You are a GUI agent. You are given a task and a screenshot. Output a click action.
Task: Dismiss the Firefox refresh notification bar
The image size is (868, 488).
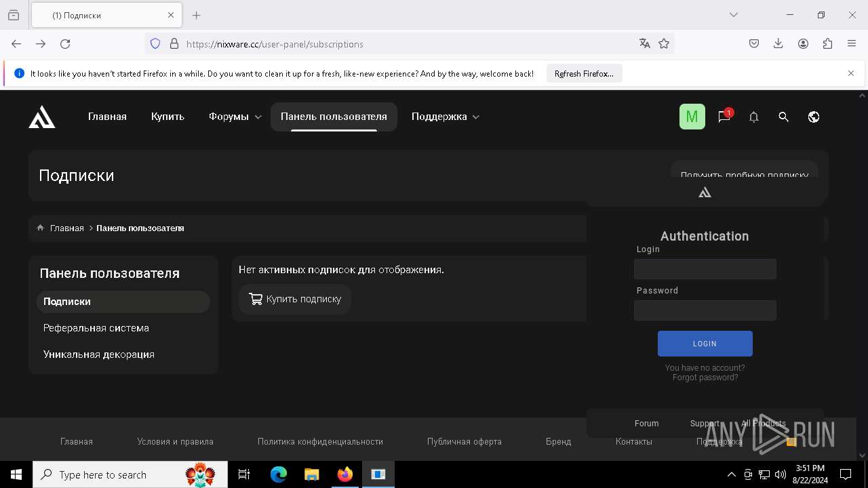851,73
